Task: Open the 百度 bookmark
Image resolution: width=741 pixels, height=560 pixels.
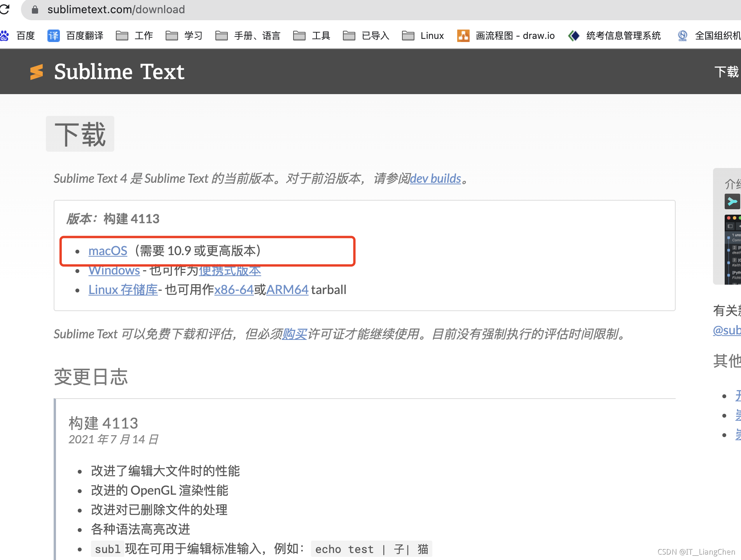Action: click(x=18, y=36)
